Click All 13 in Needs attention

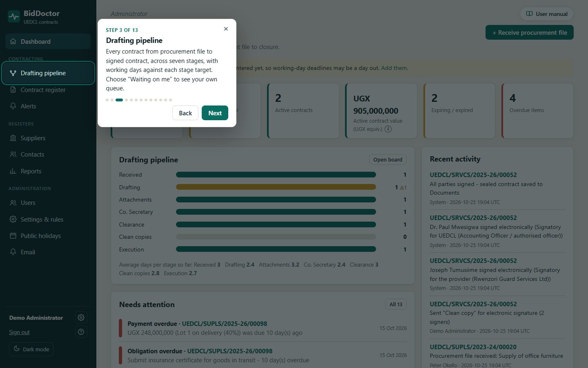[396, 304]
